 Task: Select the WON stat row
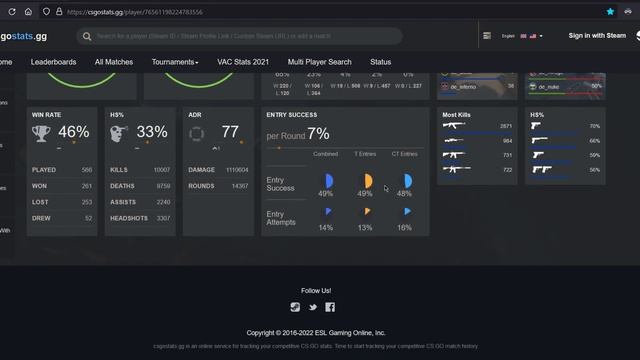click(x=62, y=186)
